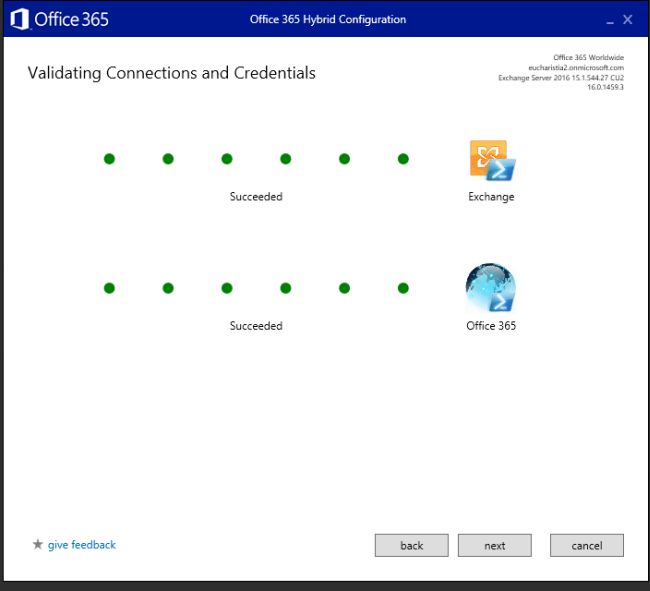The image size is (650, 591).
Task: Click the Exchange Server 2016 version text
Action: (561, 78)
